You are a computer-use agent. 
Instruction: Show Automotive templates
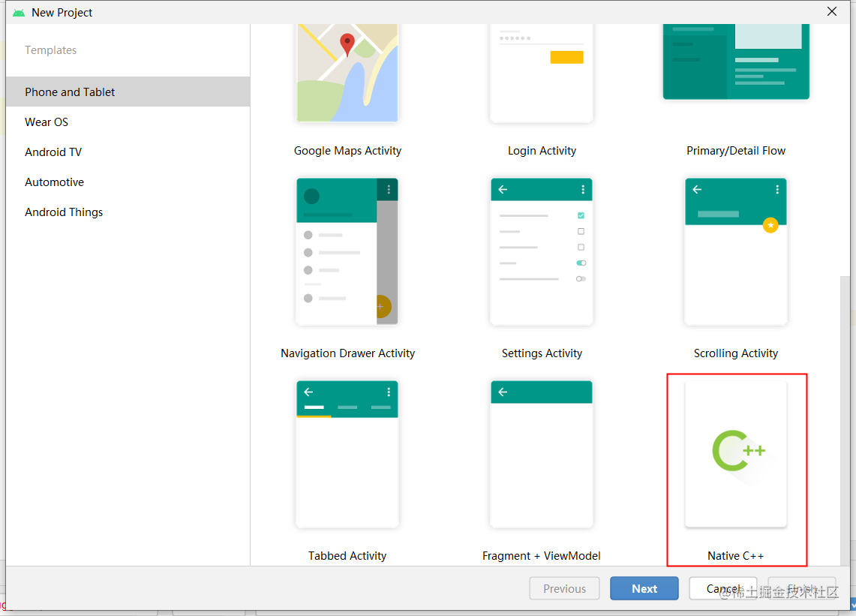coord(128,182)
